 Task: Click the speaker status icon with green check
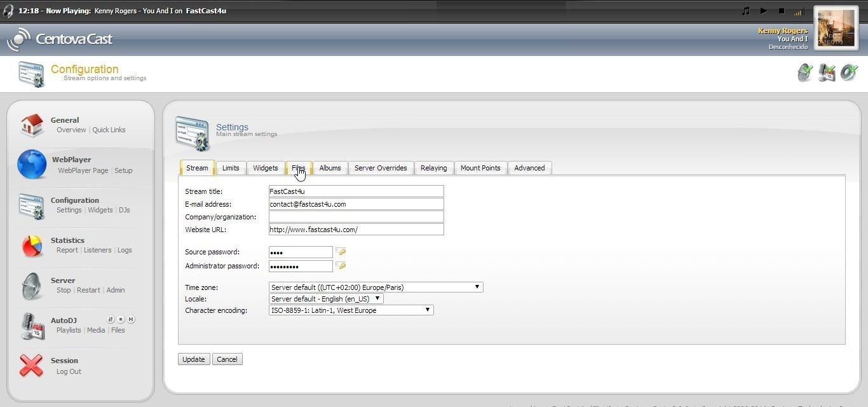[849, 72]
